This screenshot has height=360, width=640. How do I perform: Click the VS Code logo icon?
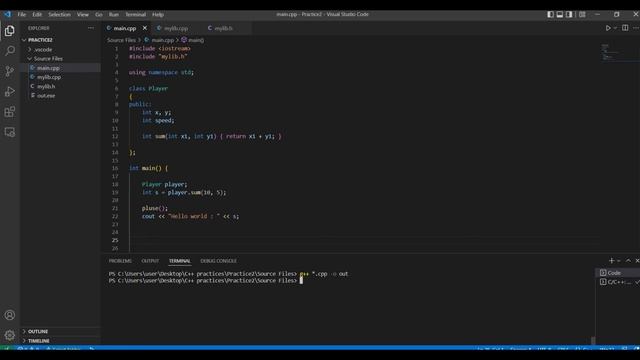point(8,14)
